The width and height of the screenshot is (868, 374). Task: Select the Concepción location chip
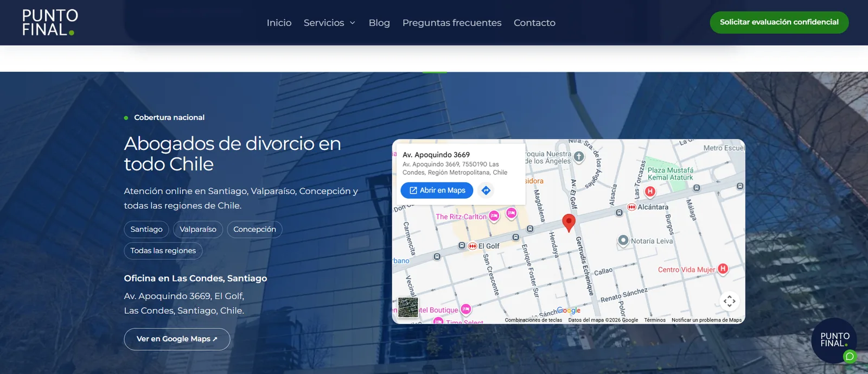pos(254,229)
